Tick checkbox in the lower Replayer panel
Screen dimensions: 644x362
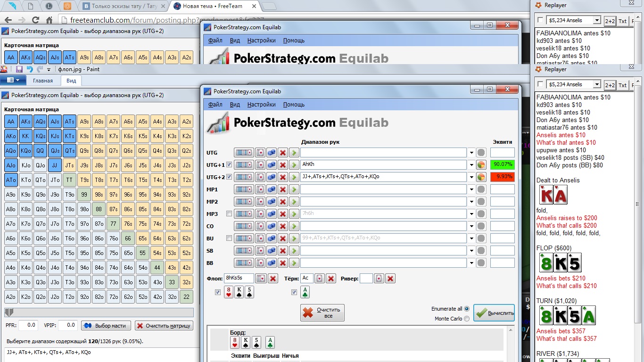pyautogui.click(x=540, y=85)
